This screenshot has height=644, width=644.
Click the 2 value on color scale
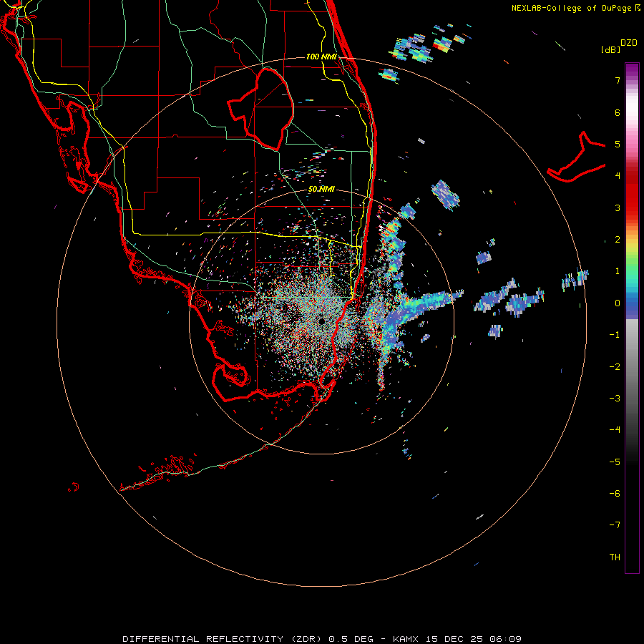point(618,240)
